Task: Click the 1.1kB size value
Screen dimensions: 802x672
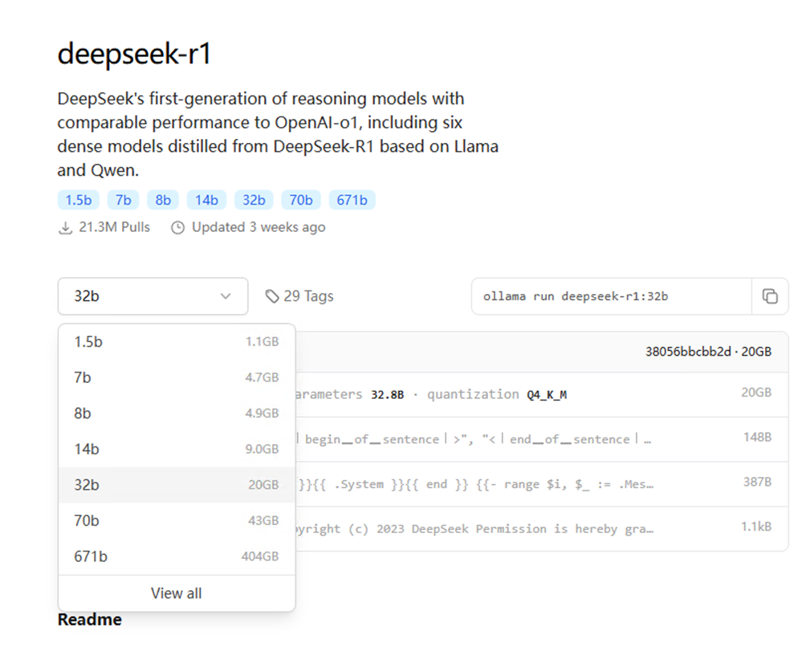Action: pyautogui.click(x=756, y=527)
